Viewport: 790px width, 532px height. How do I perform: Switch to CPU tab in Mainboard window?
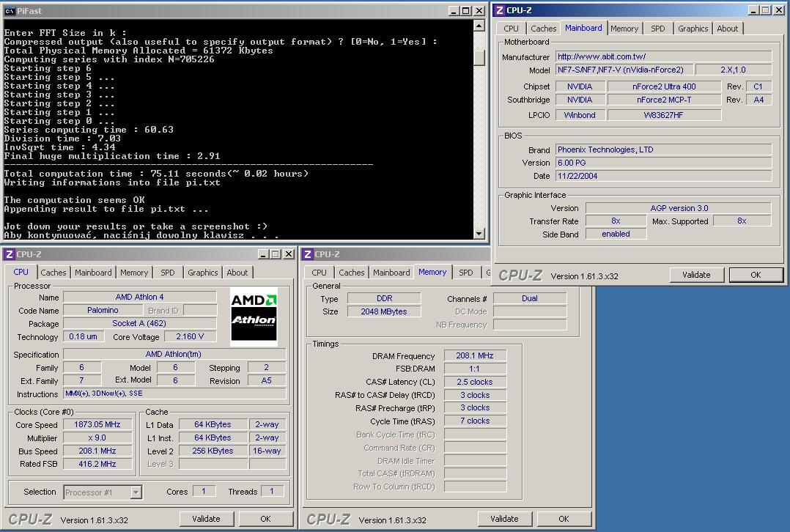click(511, 29)
